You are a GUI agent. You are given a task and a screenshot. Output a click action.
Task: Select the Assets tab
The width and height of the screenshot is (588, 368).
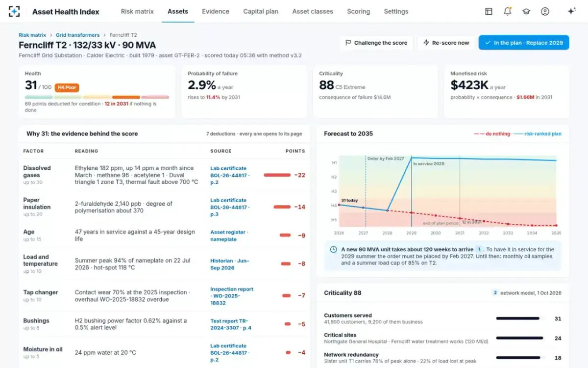(178, 11)
